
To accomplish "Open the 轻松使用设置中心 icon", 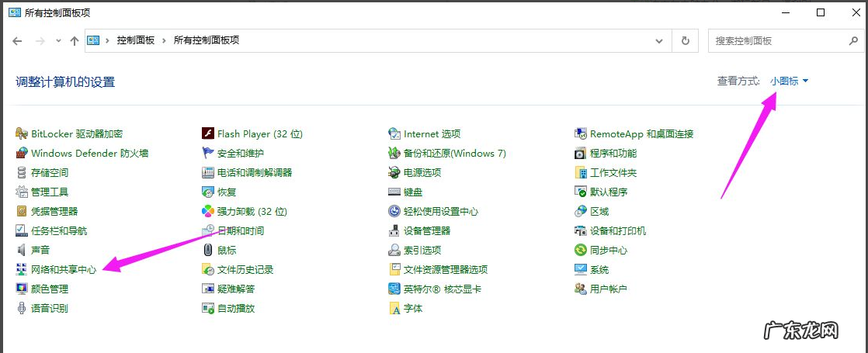I will pos(394,211).
